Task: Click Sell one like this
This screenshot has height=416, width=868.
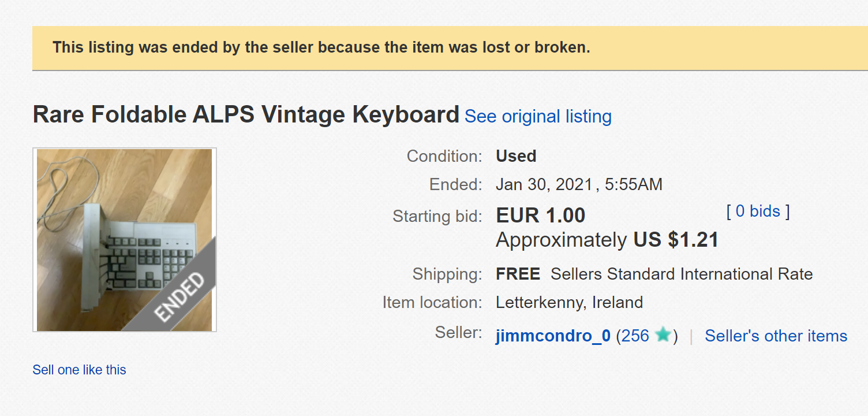Action: click(79, 370)
